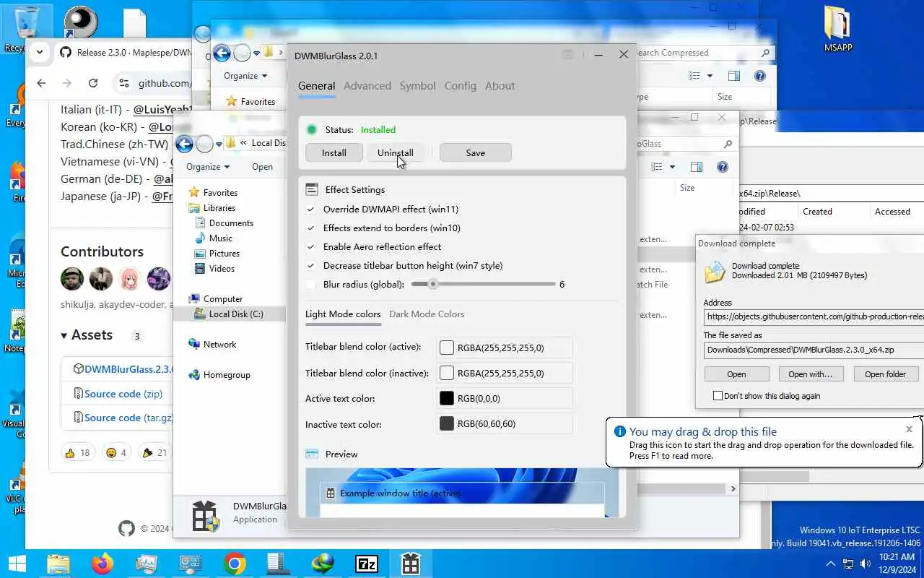The height and width of the screenshot is (578, 924).
Task: Click the Uninstall button
Action: pos(396,152)
